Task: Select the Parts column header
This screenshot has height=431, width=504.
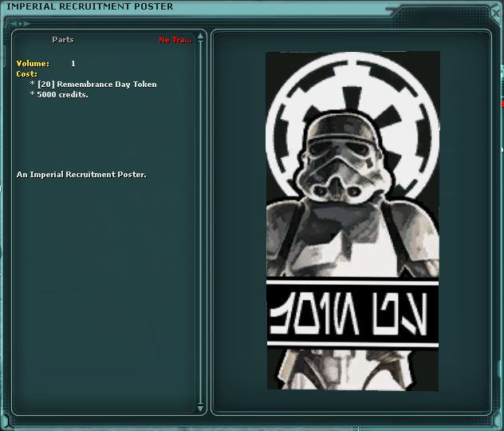Action: click(x=63, y=40)
